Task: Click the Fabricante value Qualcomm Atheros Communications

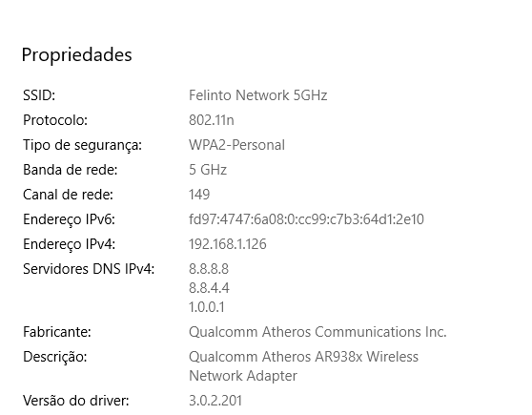Action: tap(317, 332)
